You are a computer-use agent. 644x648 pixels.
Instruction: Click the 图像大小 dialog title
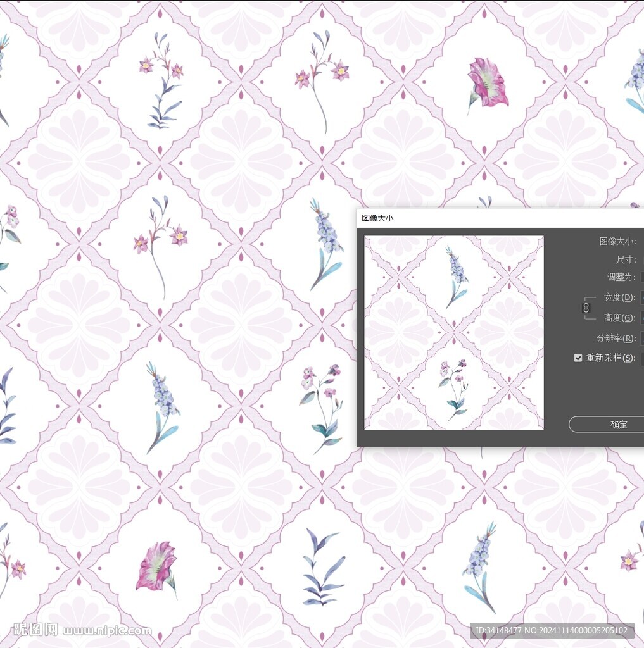[377, 218]
